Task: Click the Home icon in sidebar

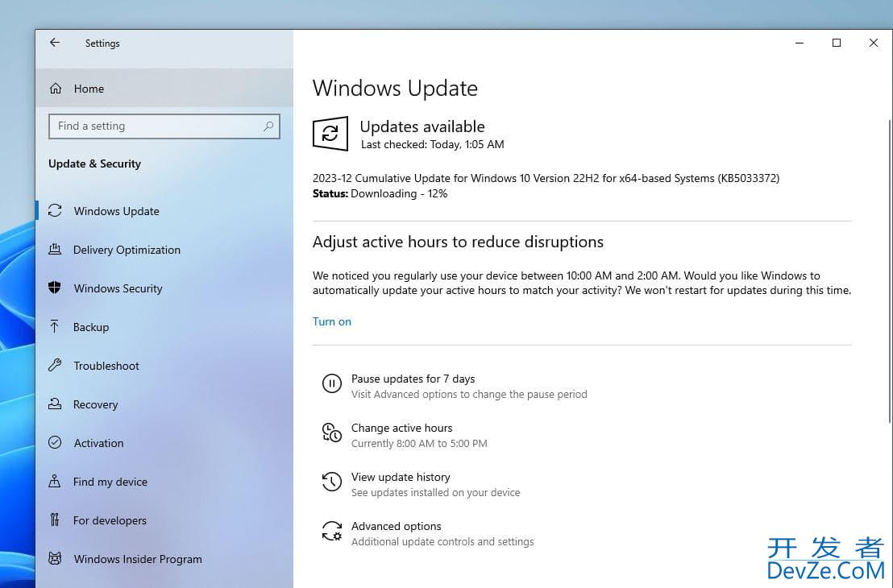Action: (x=56, y=89)
